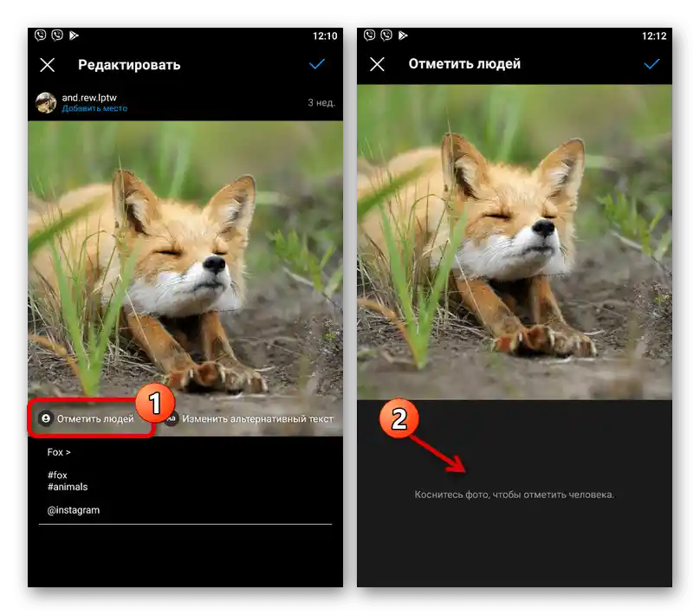Click the 12:10 clock in status bar
Screen dimensions: 700x615
pos(325,36)
